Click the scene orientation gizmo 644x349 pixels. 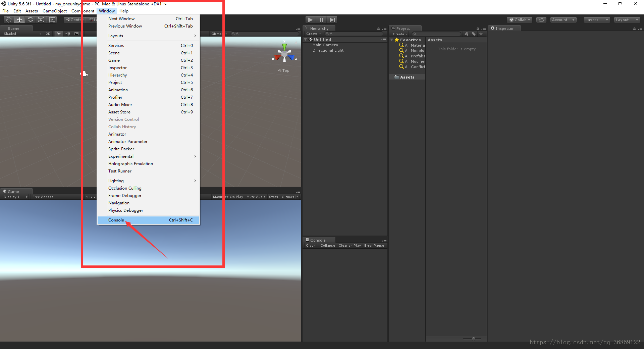(x=284, y=54)
